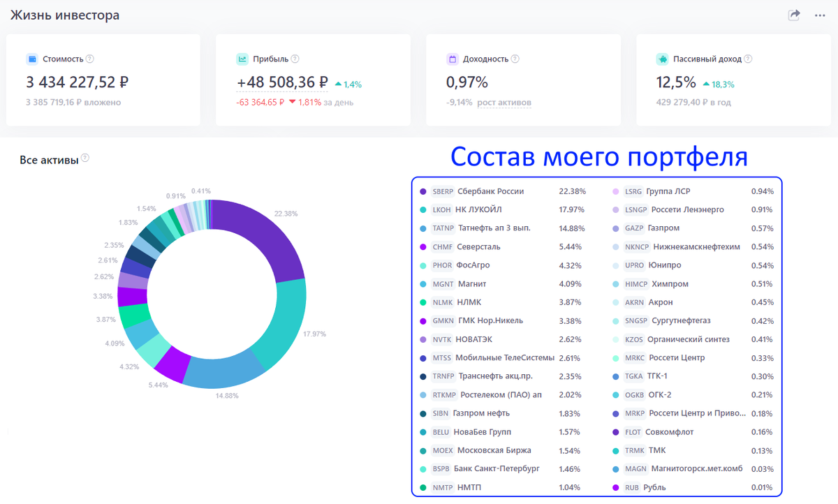Click the help icon next to Прибыль
This screenshot has width=838, height=504.
point(295,59)
